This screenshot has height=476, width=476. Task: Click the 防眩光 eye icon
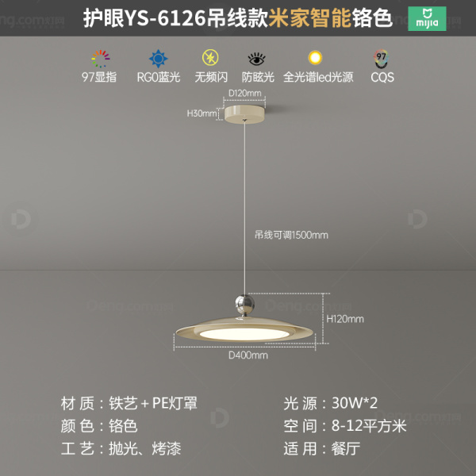(256, 59)
